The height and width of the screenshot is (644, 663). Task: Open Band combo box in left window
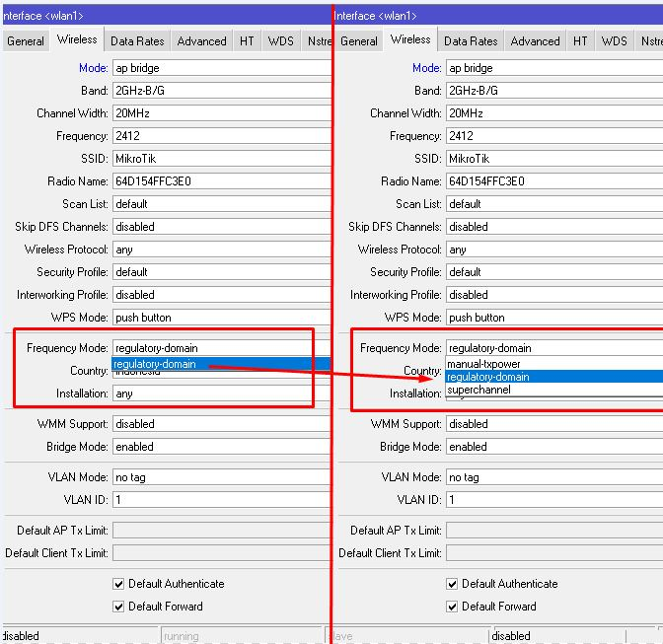tap(222, 91)
